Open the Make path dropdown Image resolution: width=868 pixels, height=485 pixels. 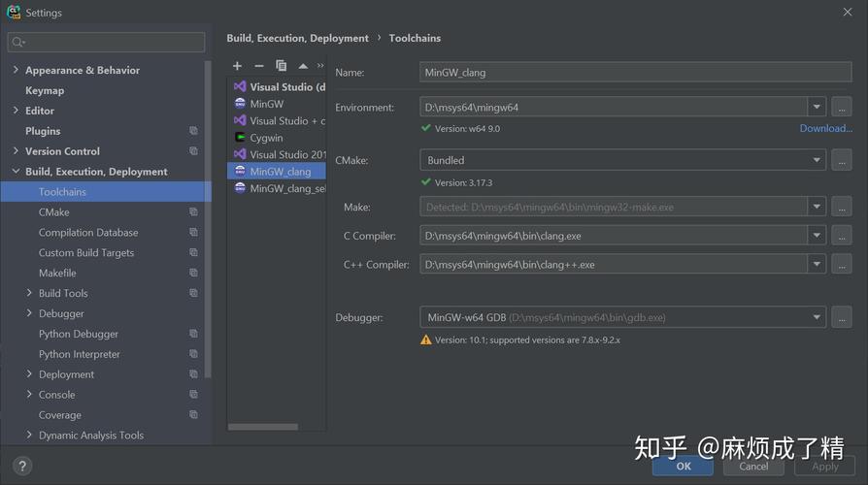click(817, 207)
